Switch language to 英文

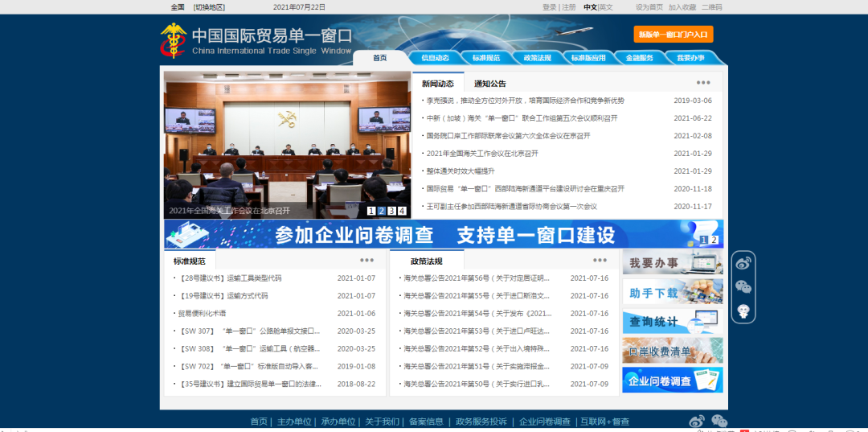(x=606, y=7)
